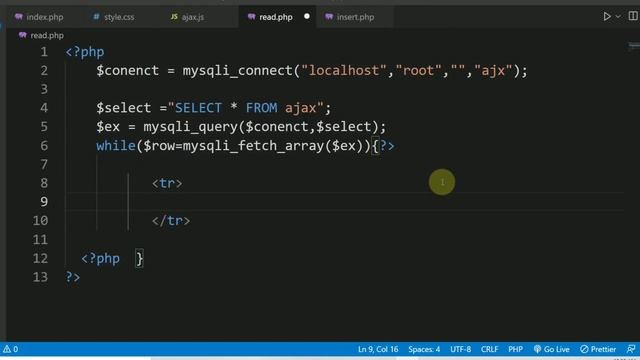The width and height of the screenshot is (640, 360).
Task: Start Go Live server
Action: click(x=551, y=349)
